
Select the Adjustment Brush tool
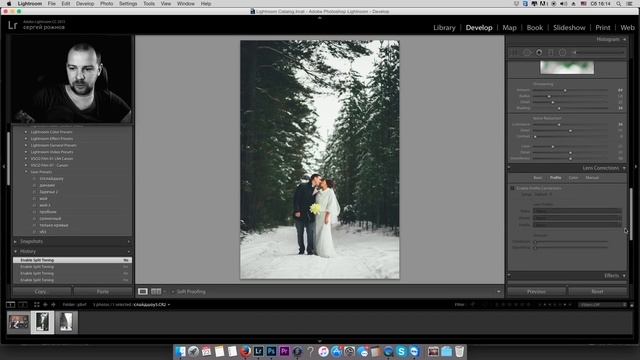coord(599,53)
